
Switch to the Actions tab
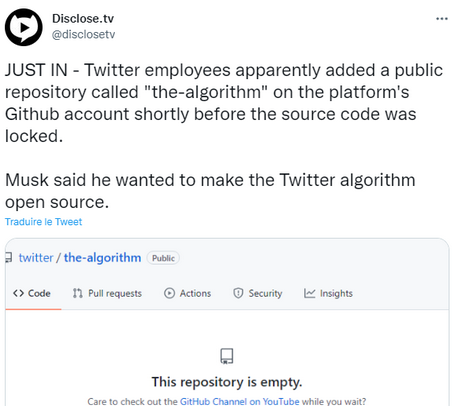187,293
